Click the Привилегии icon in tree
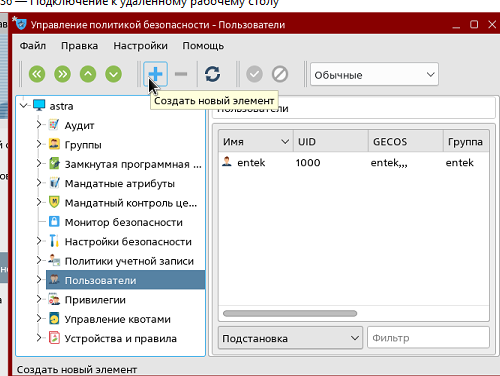Viewport: 500px width, 376px height. 54,299
